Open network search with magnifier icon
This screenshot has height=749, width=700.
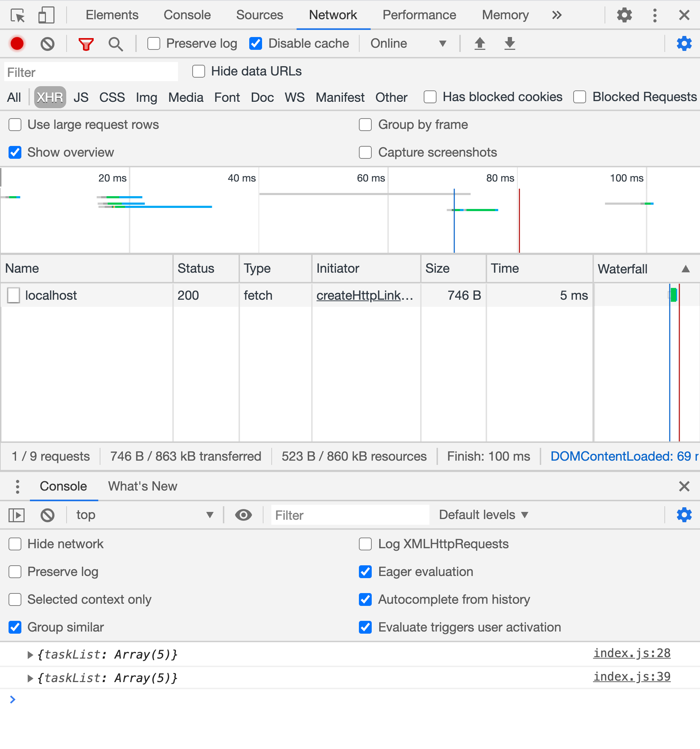115,44
